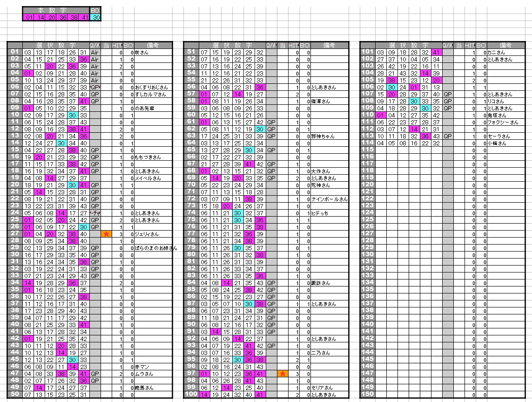532x402 pixels.
Task: Select the おくすりおじさん note cell
Action: pos(153,87)
